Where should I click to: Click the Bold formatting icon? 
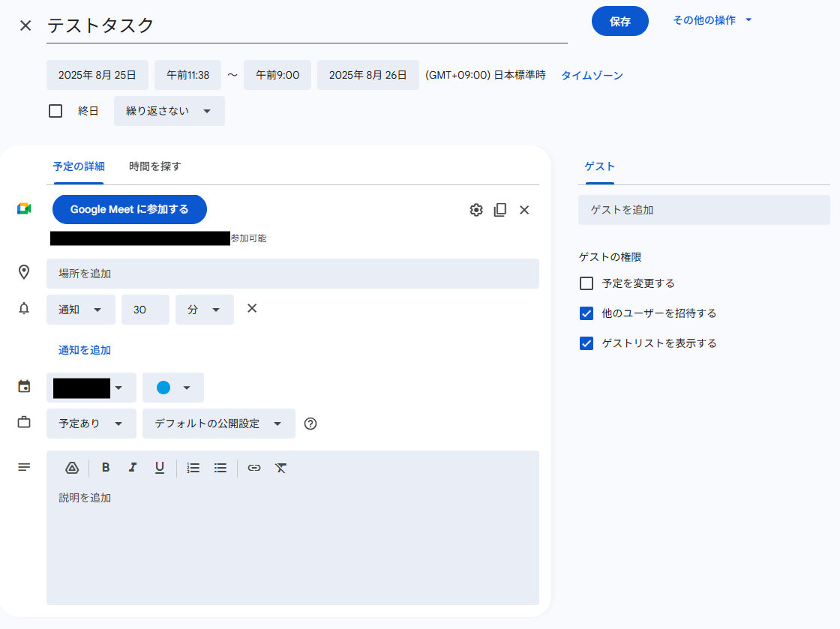(106, 468)
